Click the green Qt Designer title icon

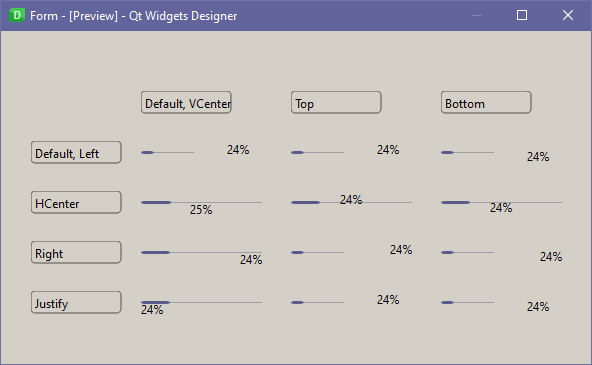tap(17, 15)
